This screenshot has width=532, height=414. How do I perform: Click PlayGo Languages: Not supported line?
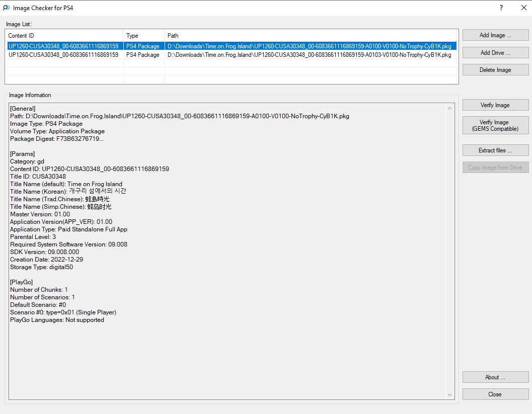57,320
